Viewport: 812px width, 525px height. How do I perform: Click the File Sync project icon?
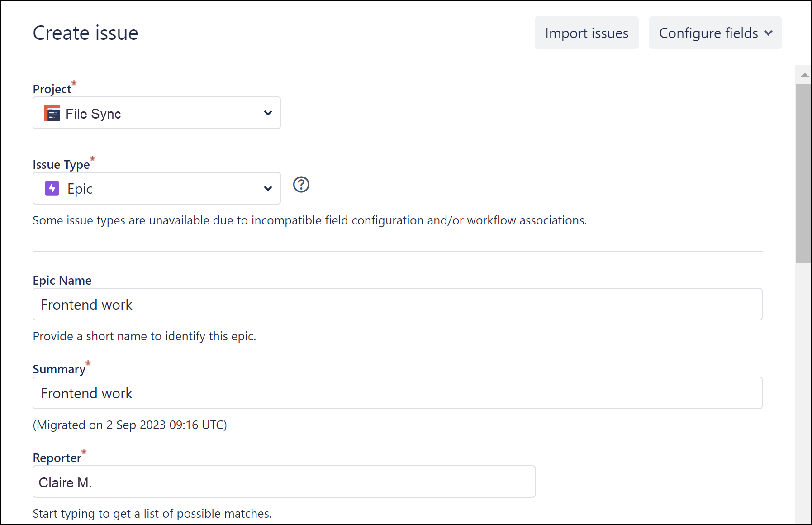(52, 113)
